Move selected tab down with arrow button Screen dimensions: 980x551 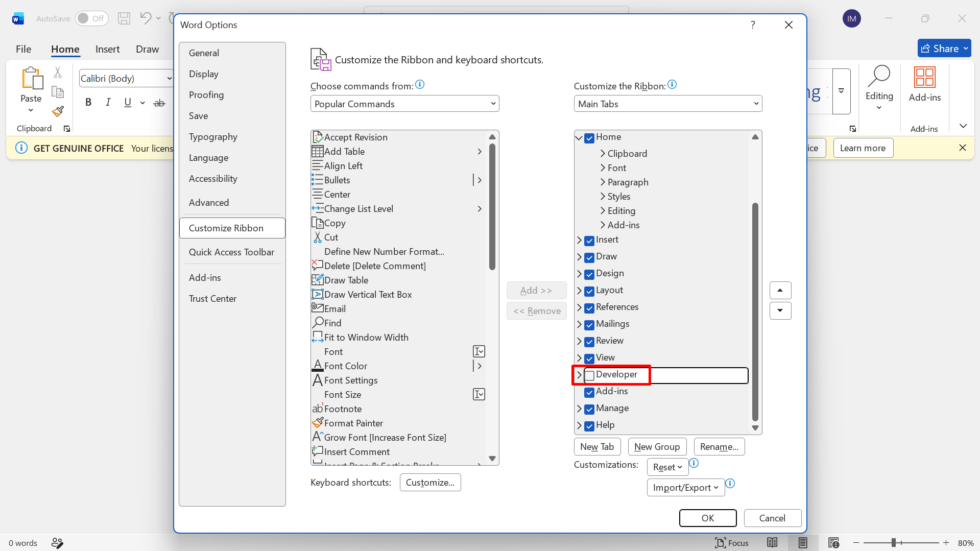point(780,311)
